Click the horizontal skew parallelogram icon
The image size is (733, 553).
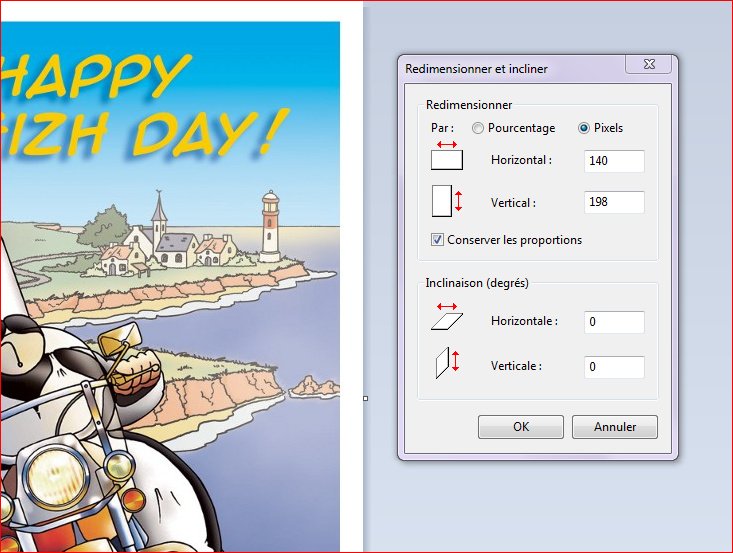pyautogui.click(x=447, y=316)
